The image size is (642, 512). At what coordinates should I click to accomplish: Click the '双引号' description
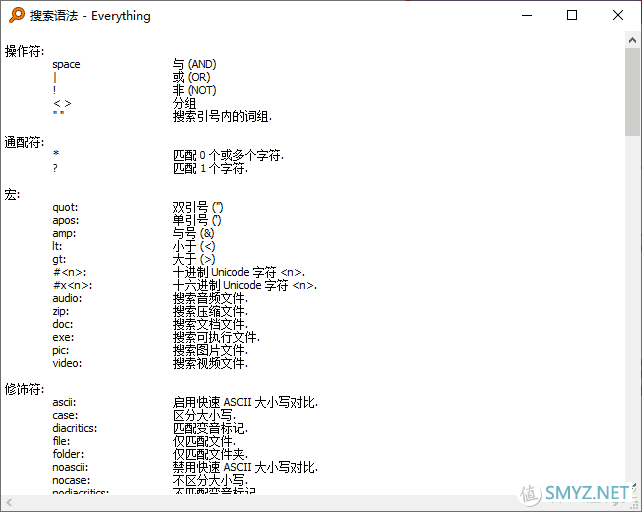pyautogui.click(x=190, y=207)
